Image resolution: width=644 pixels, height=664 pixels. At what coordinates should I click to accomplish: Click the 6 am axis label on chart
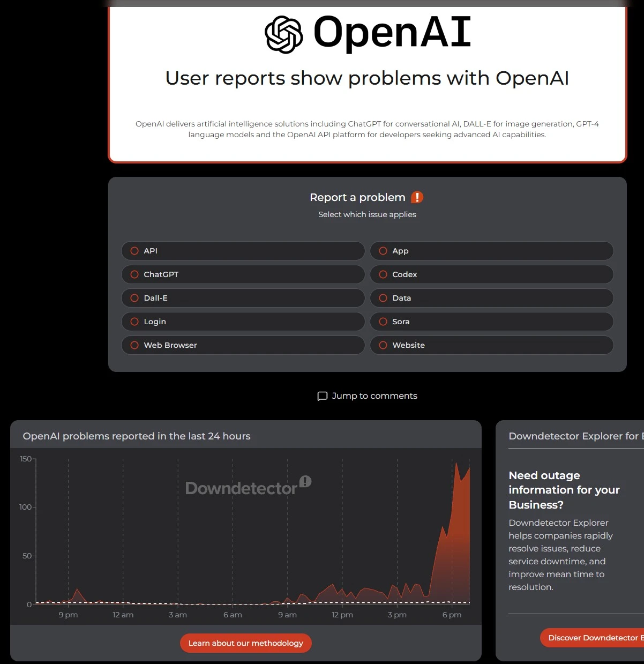(x=233, y=615)
